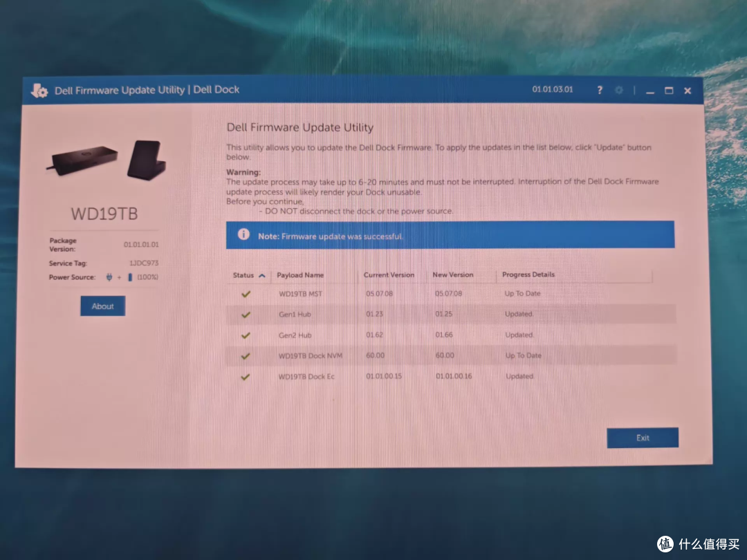The height and width of the screenshot is (560, 747).
Task: Click the About button
Action: [103, 306]
